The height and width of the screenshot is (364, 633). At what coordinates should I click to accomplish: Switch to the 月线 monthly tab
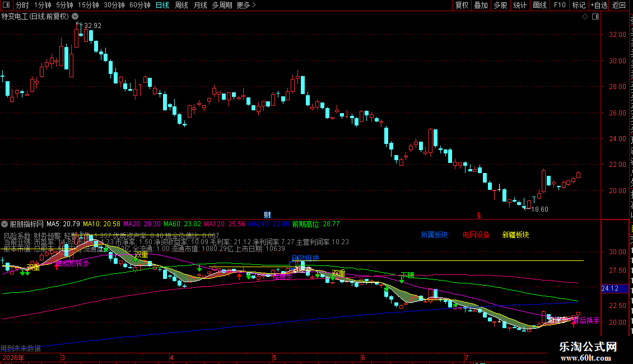coord(200,5)
